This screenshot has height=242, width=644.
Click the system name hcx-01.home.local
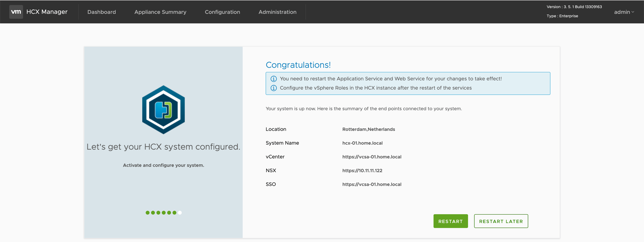(362, 143)
